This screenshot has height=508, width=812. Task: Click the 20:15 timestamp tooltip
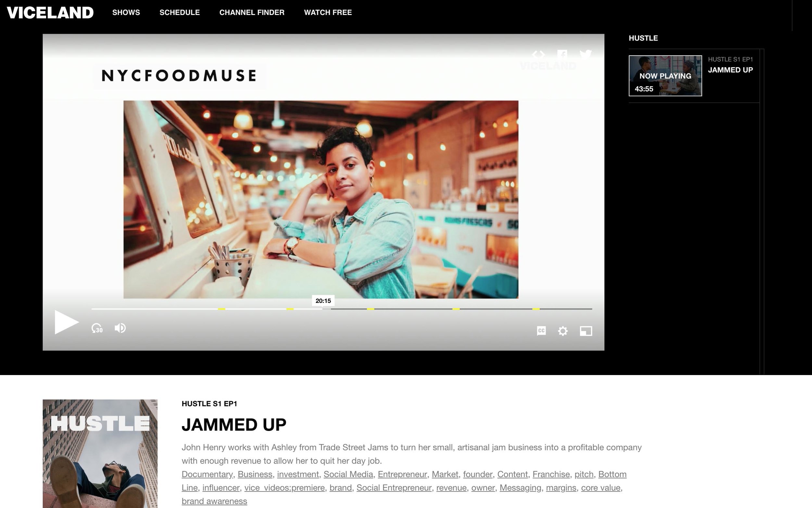(x=323, y=301)
